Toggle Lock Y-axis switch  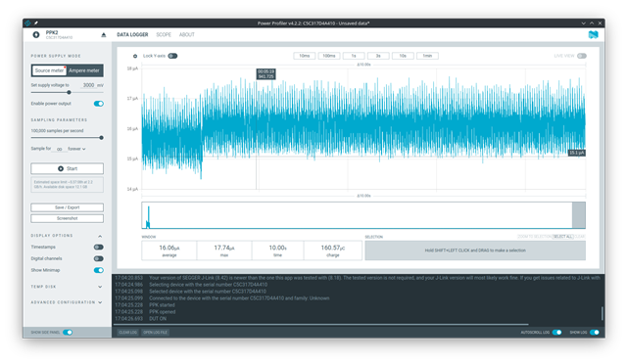tap(172, 56)
